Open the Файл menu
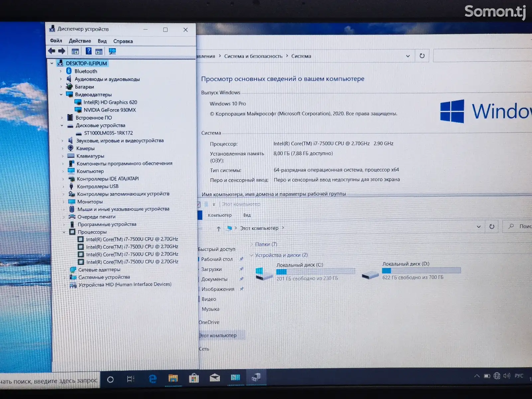The width and height of the screenshot is (532, 399). click(56, 41)
